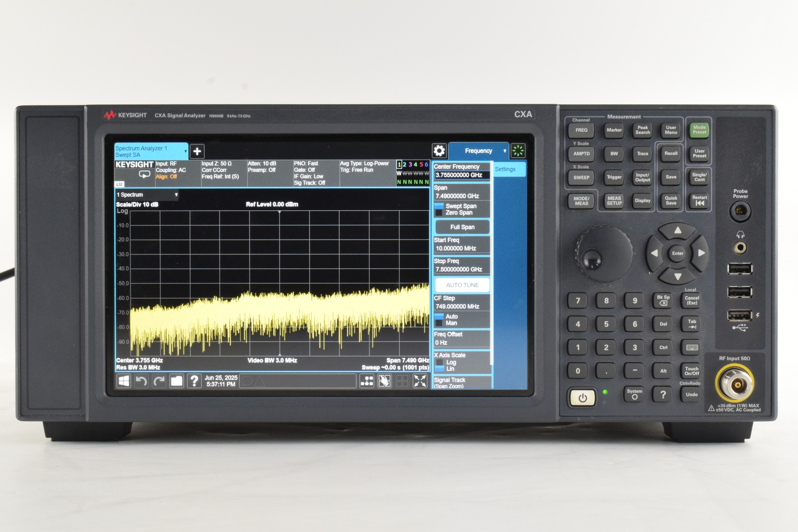Push the Single/Cont toggle key

coord(699,177)
